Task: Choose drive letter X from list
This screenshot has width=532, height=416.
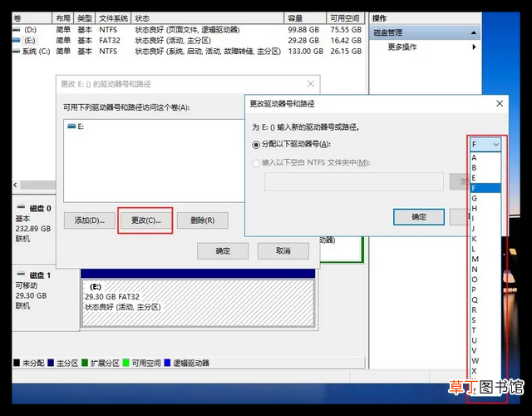Action: 485,371
